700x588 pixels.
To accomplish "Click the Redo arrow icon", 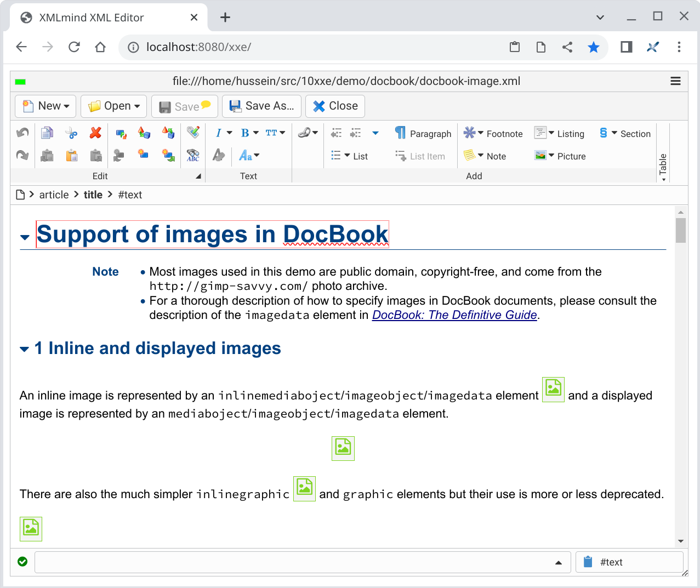I will 22,156.
